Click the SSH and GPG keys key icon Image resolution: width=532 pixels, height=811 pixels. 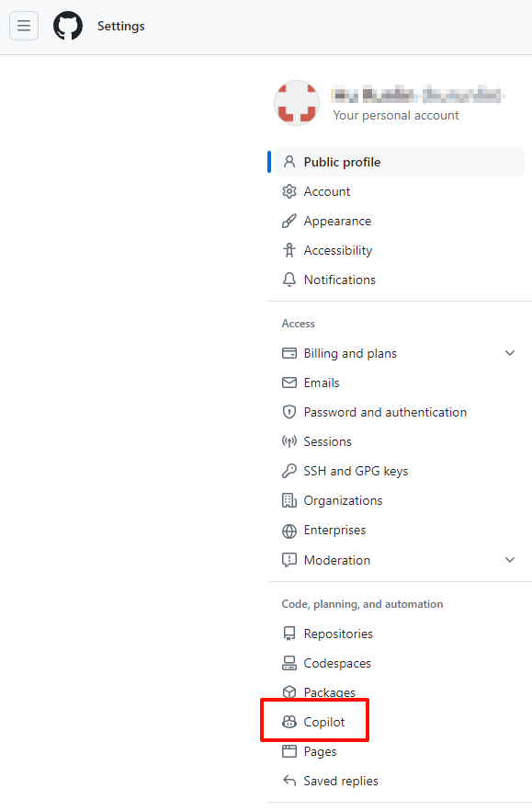[289, 471]
